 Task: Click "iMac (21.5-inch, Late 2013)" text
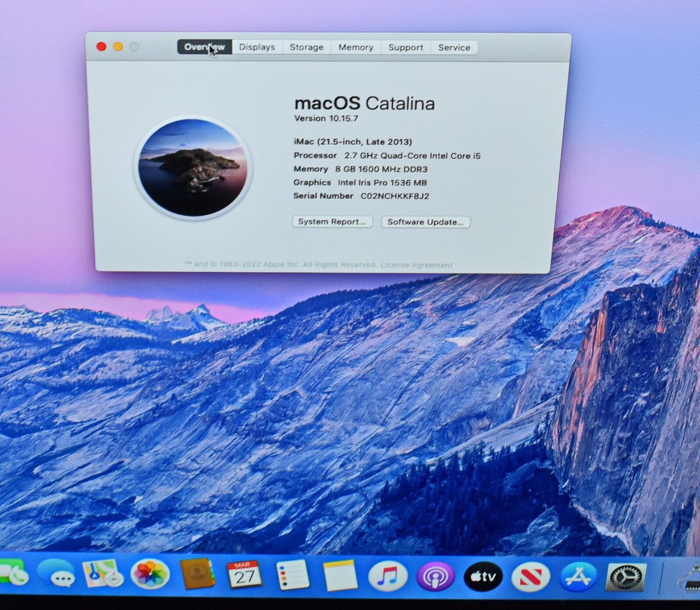(353, 142)
